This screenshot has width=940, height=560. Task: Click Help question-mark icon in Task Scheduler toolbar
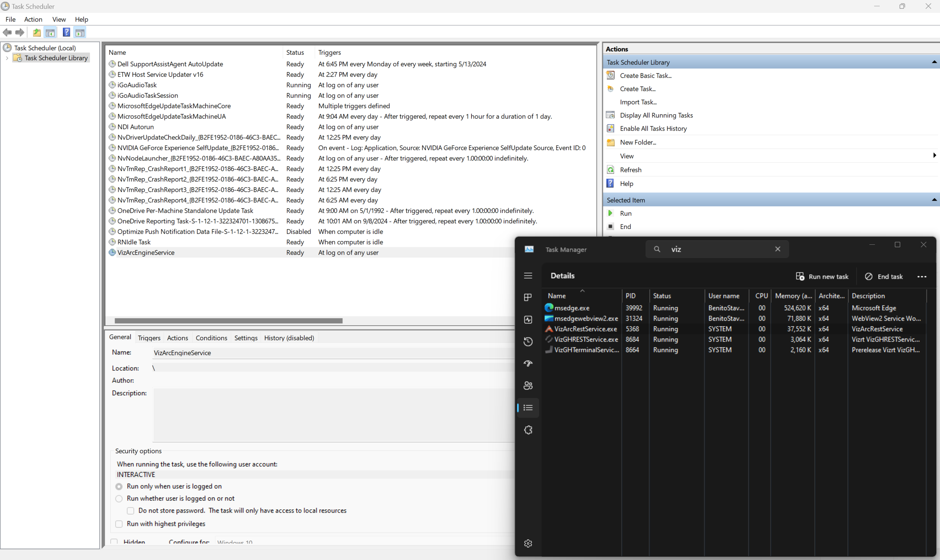pyautogui.click(x=66, y=32)
